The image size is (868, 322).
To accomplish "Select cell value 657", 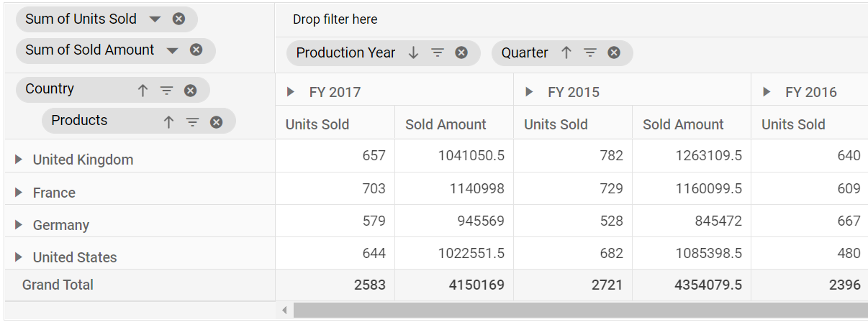I will click(x=335, y=156).
